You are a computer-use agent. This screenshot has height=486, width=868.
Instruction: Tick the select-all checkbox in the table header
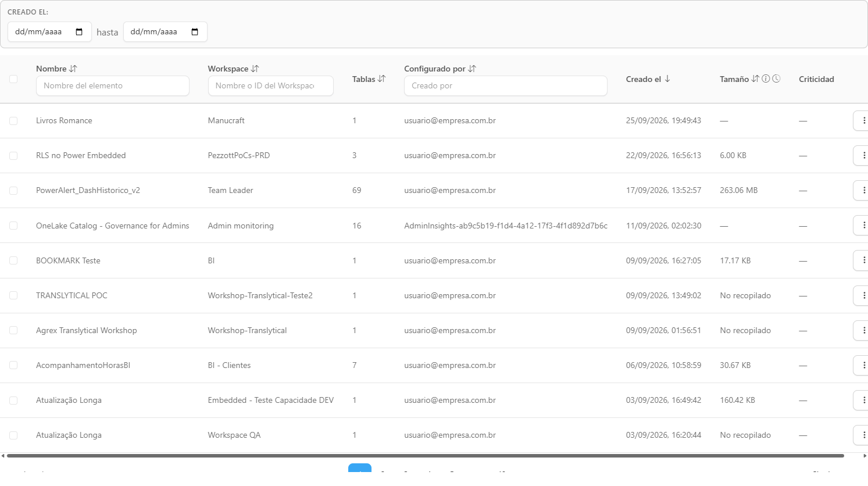(x=13, y=79)
